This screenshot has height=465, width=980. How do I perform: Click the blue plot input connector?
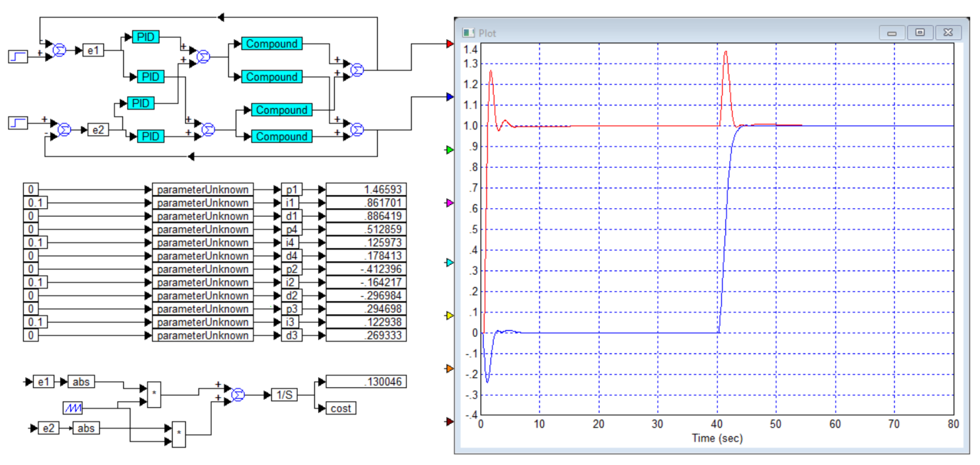tap(450, 97)
